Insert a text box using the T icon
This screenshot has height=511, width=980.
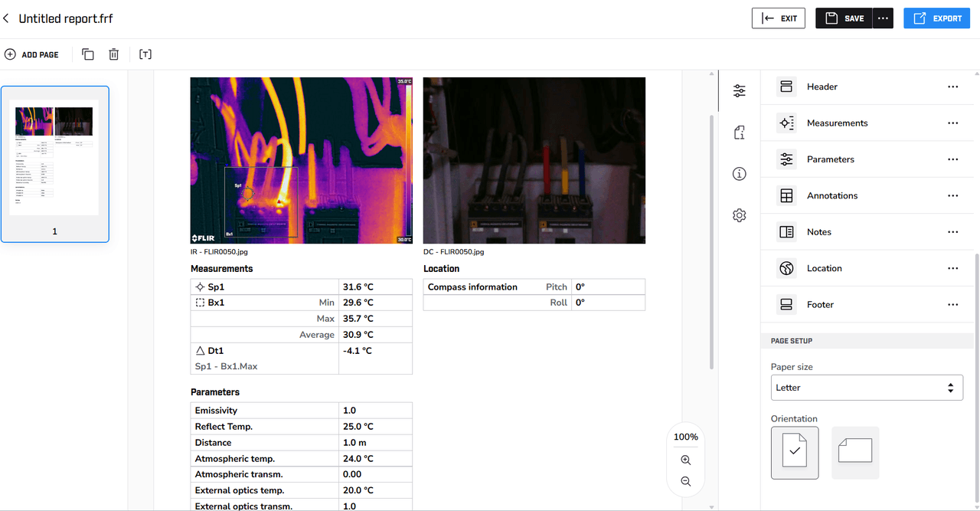pyautogui.click(x=145, y=54)
